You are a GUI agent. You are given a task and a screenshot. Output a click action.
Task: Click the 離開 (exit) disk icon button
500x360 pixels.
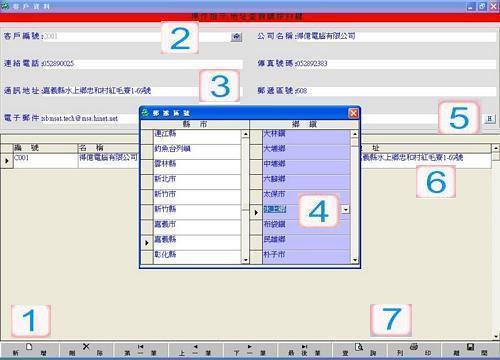(470, 350)
